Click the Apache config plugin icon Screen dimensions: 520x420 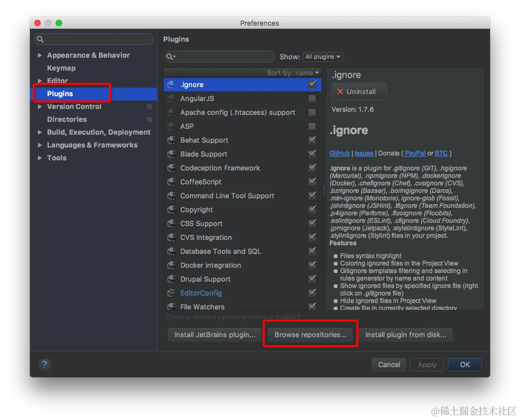(x=171, y=112)
